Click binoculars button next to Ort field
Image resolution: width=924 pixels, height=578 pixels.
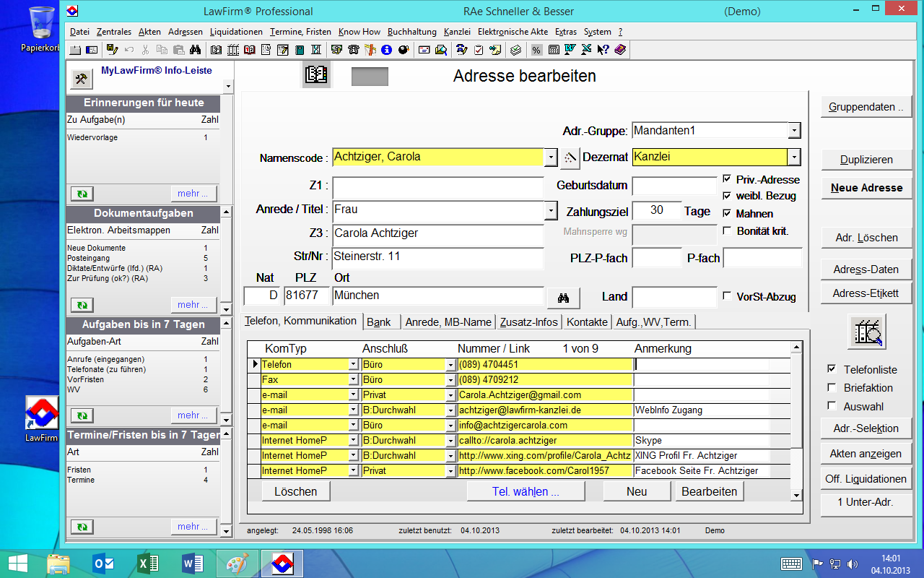point(563,296)
